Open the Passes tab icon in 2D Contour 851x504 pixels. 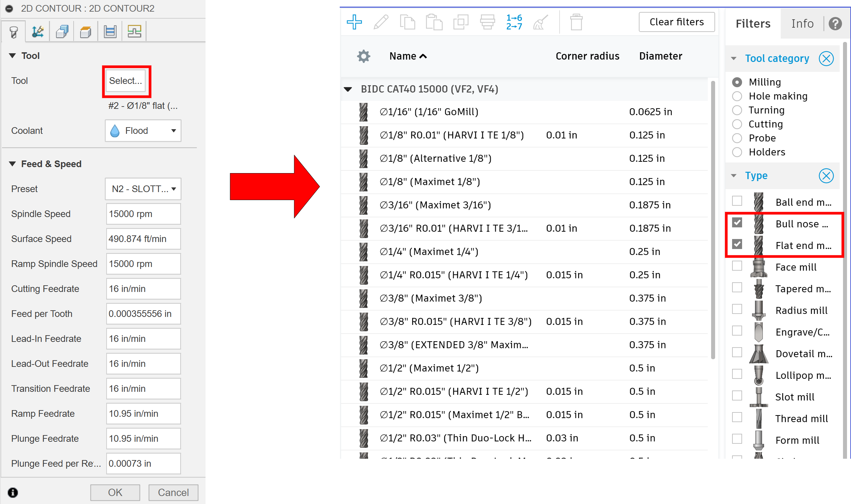tap(110, 32)
